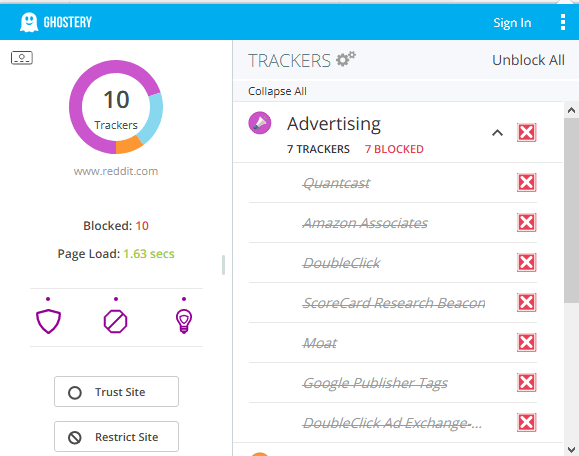Click the panel collapse handle
The image size is (579, 456).
(223, 265)
